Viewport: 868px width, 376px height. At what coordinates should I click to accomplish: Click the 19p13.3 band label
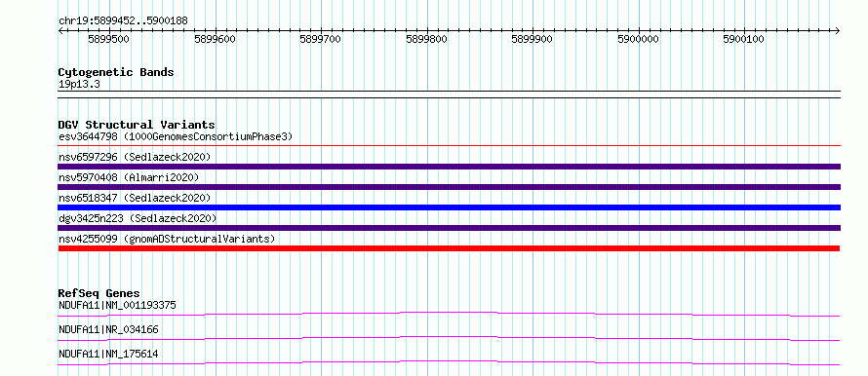(x=79, y=85)
